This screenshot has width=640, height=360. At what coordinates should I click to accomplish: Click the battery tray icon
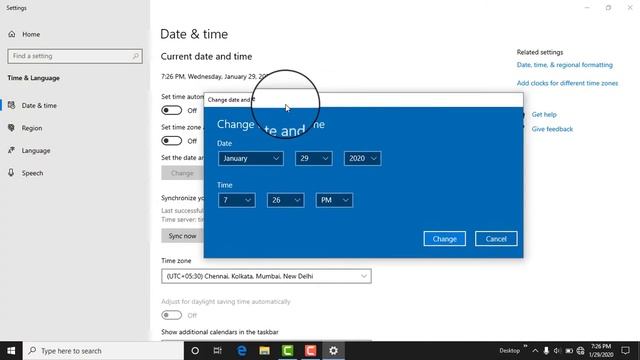click(569, 351)
